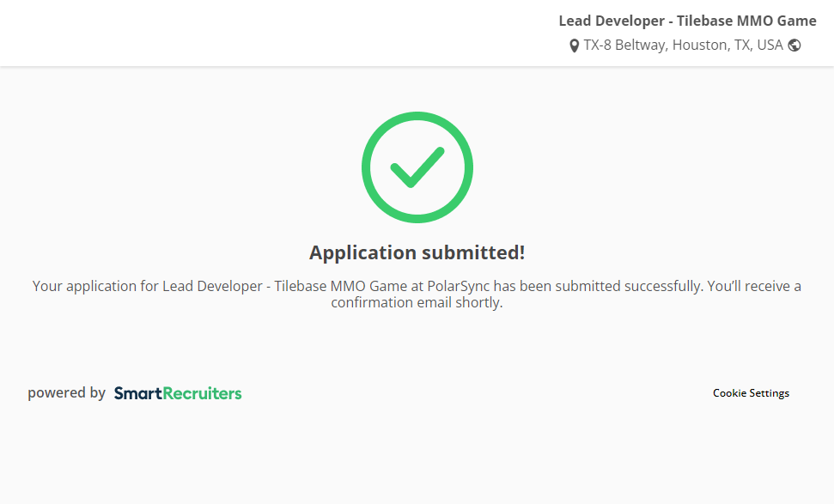
Task: Open Cookie Settings
Action: [x=751, y=393]
